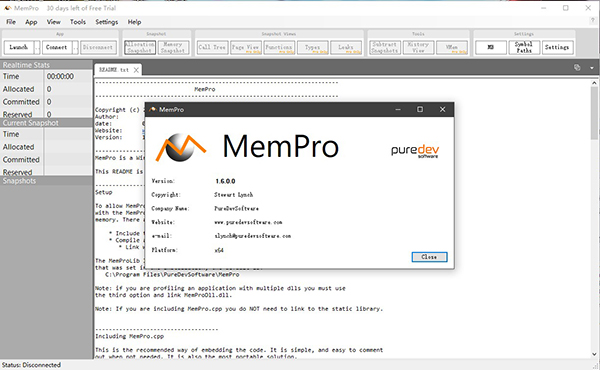
Task: Click the x64 platform value
Action: tap(219, 250)
